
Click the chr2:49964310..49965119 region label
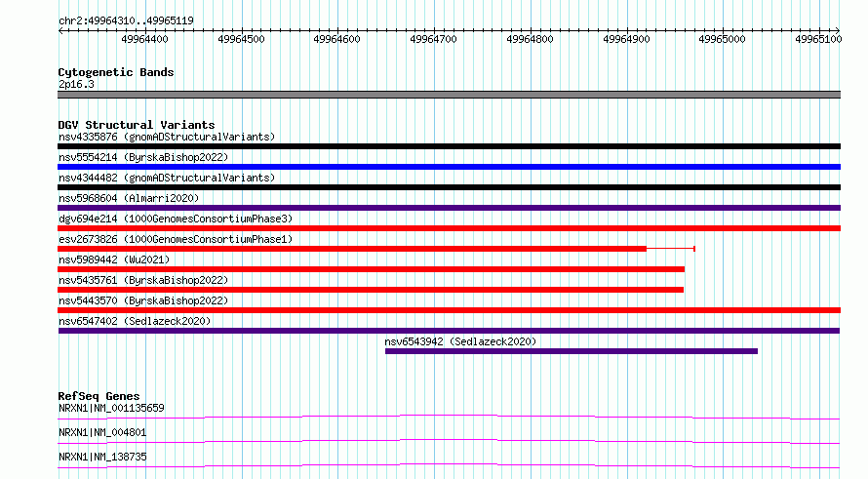click(x=126, y=20)
